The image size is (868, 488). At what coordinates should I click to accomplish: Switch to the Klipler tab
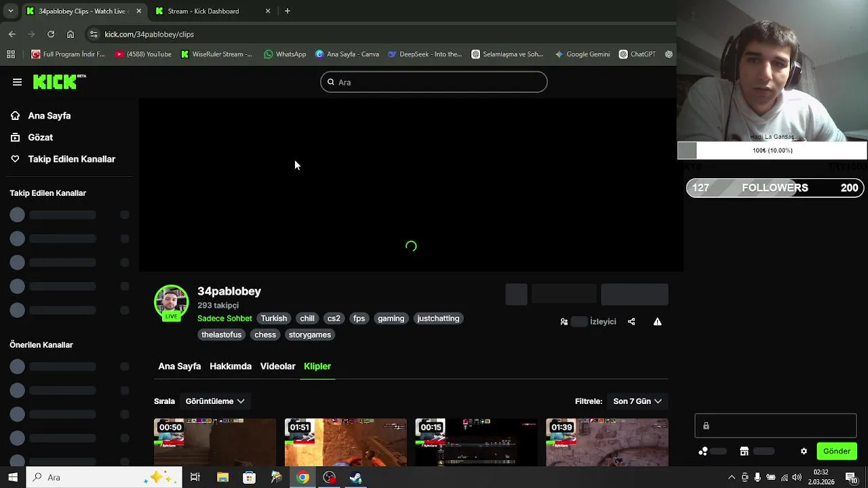point(317,366)
